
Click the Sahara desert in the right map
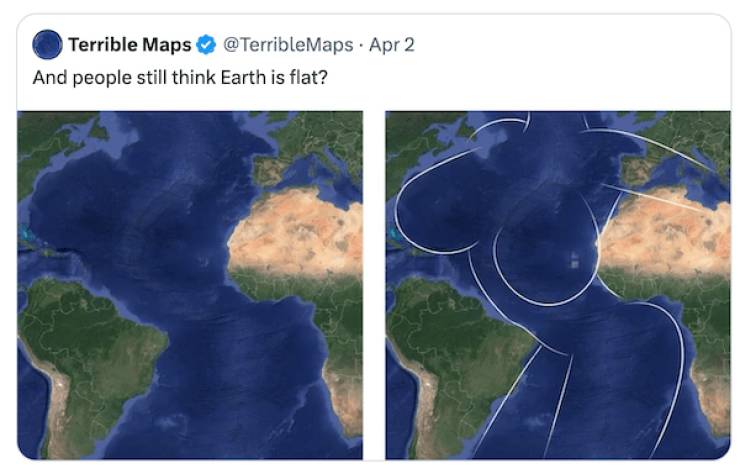(x=670, y=235)
